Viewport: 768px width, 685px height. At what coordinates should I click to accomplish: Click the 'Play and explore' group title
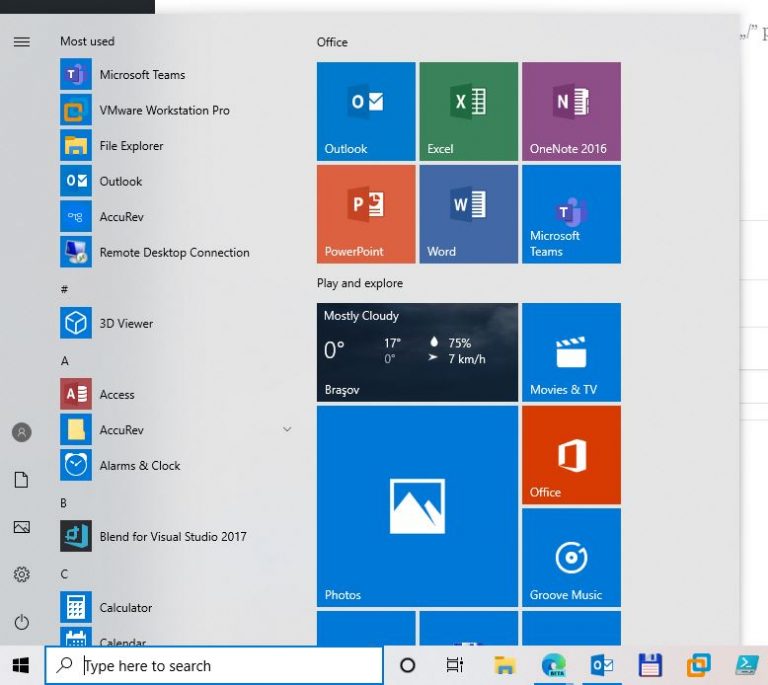click(x=360, y=283)
